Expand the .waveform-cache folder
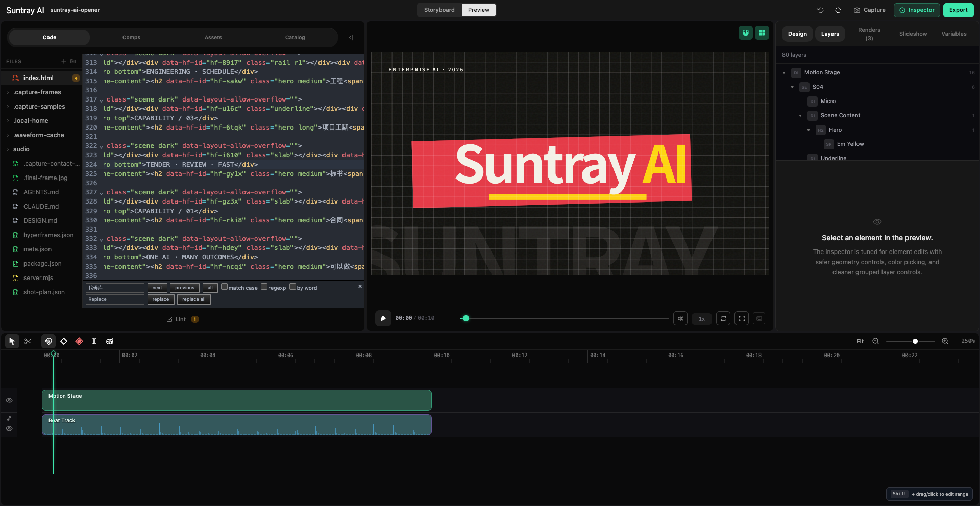 tap(8, 135)
